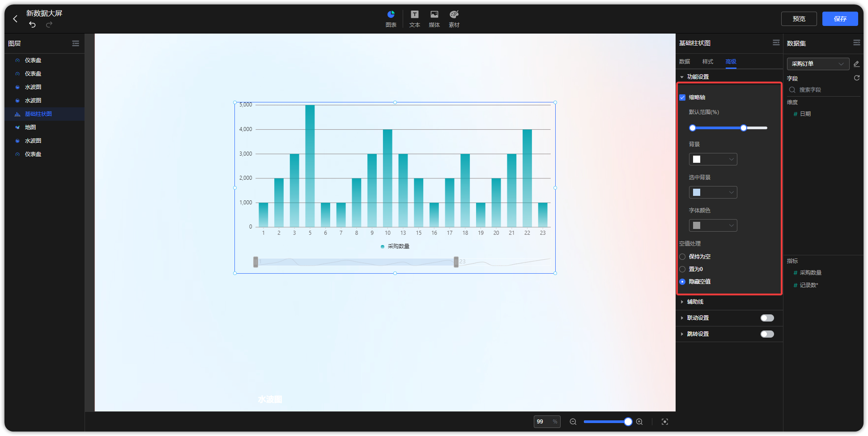Screen dimensions: 868x436
Task: Open the 图表 chart toolbar item
Action: coord(391,19)
